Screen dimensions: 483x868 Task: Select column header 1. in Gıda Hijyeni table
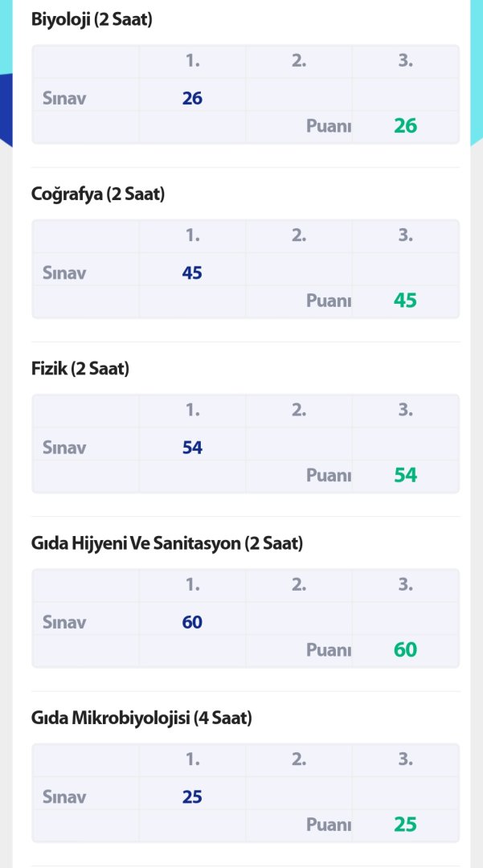tap(193, 585)
